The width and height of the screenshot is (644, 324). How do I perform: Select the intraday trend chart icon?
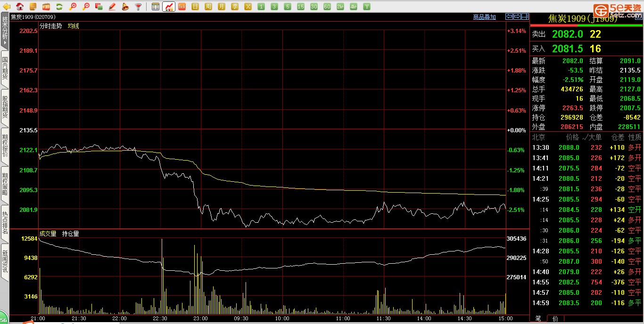point(169,7)
